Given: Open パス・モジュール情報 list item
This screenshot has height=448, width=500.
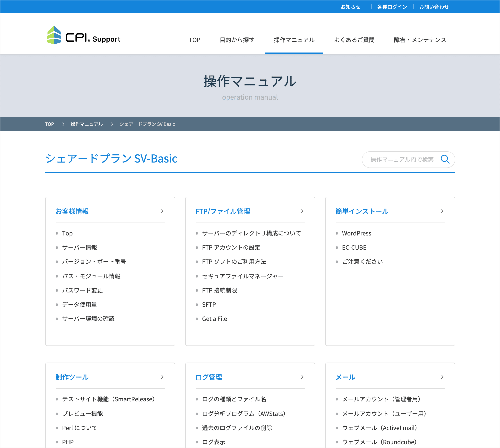Looking at the screenshot, I should point(91,276).
